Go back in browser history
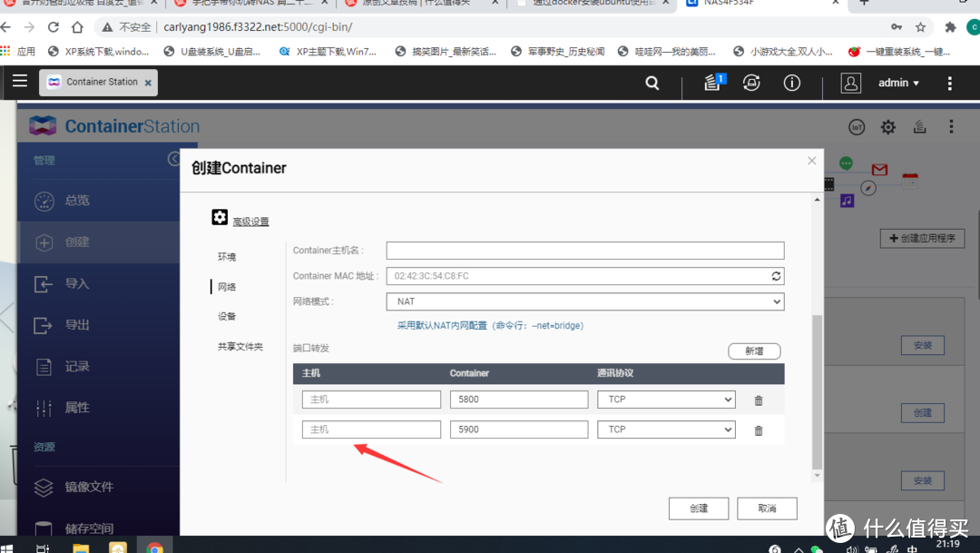Viewport: 980px width, 553px height. 5,27
